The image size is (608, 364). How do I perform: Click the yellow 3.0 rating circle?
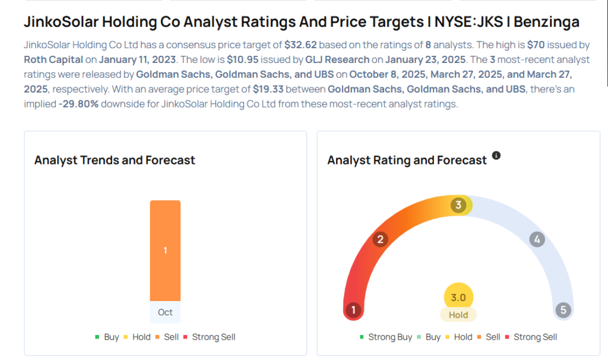(x=458, y=297)
